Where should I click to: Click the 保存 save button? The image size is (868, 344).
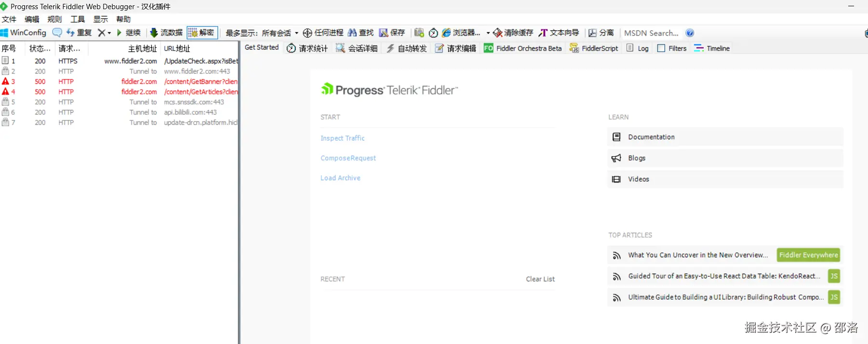point(392,33)
